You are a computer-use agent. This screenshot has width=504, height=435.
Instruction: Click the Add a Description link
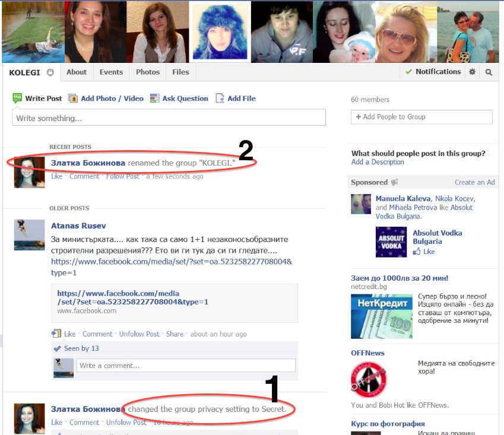tap(378, 162)
